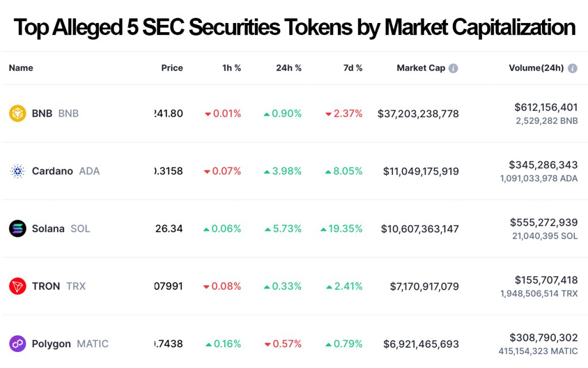Click the red down arrow beside BNB 1h change

tap(207, 113)
